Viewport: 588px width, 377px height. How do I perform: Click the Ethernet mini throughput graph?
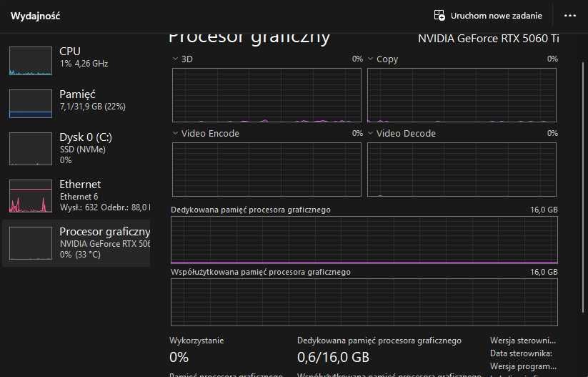coord(31,196)
